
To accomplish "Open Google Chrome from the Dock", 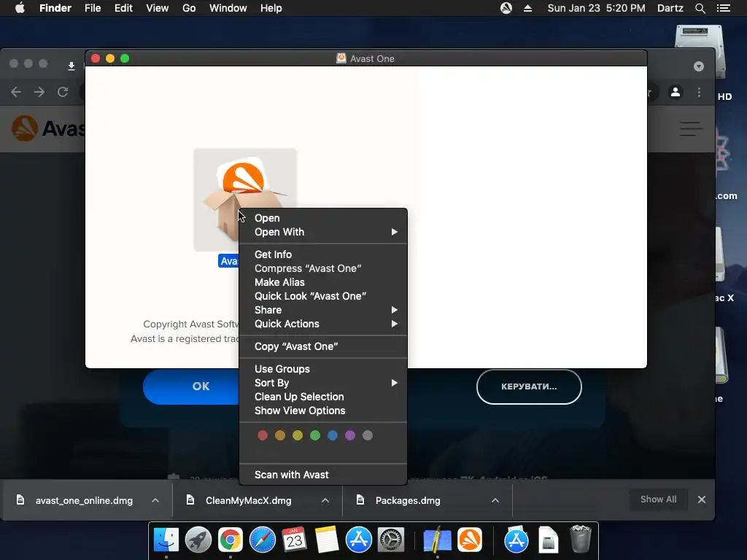I will pos(230,540).
